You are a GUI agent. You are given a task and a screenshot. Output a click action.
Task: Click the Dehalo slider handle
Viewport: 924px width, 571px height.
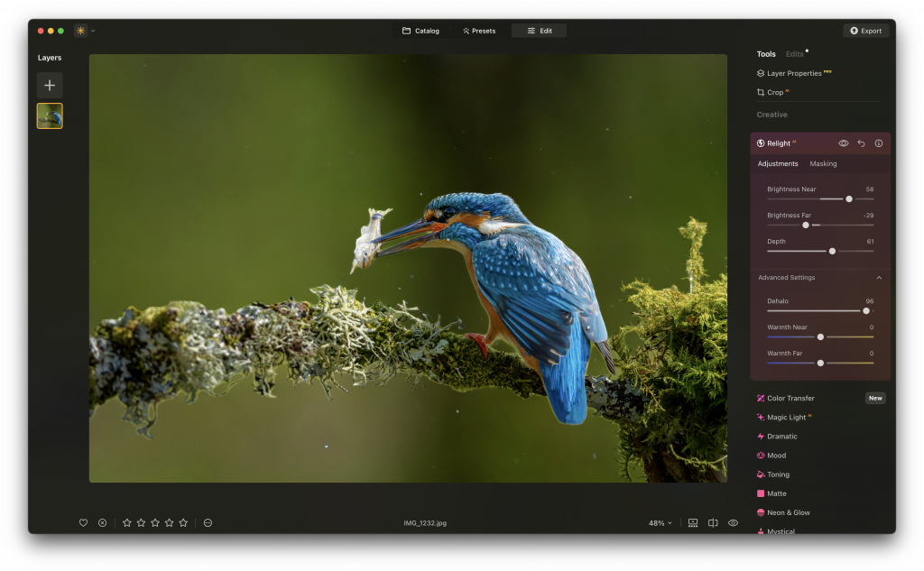pos(866,310)
